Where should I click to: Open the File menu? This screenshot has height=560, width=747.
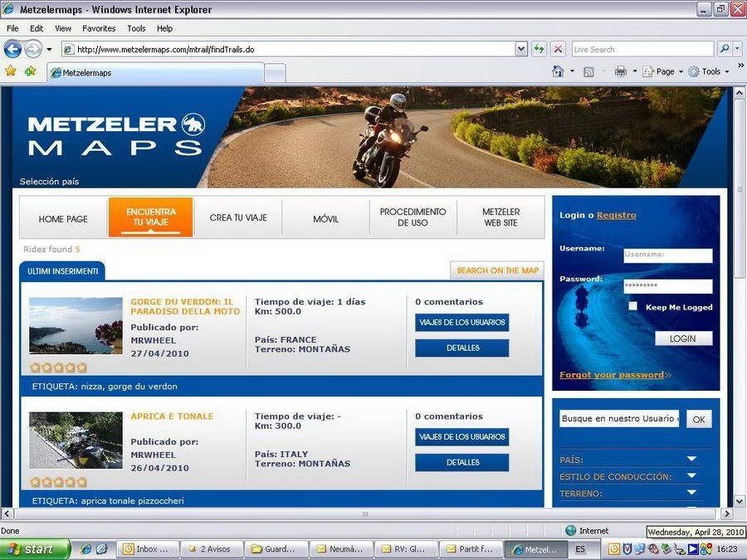12,28
